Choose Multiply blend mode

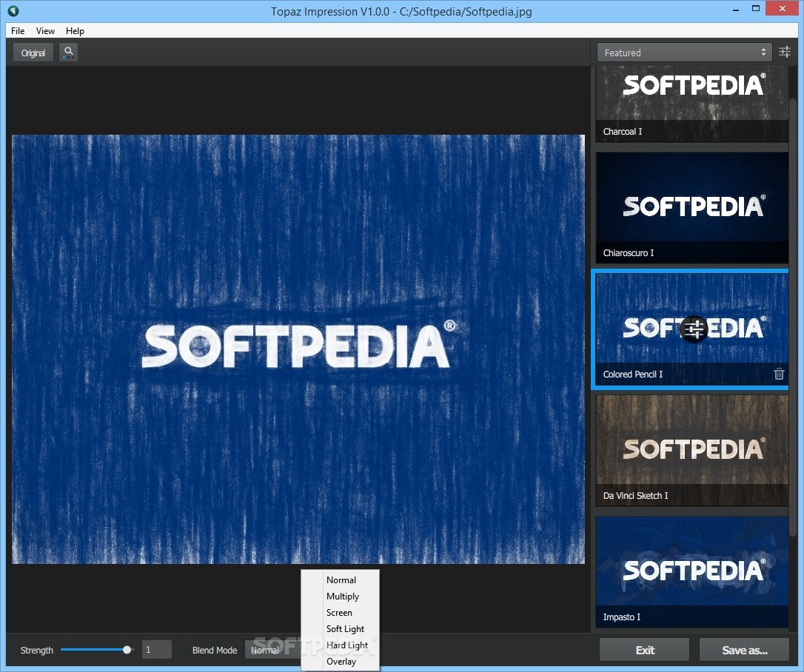point(341,596)
